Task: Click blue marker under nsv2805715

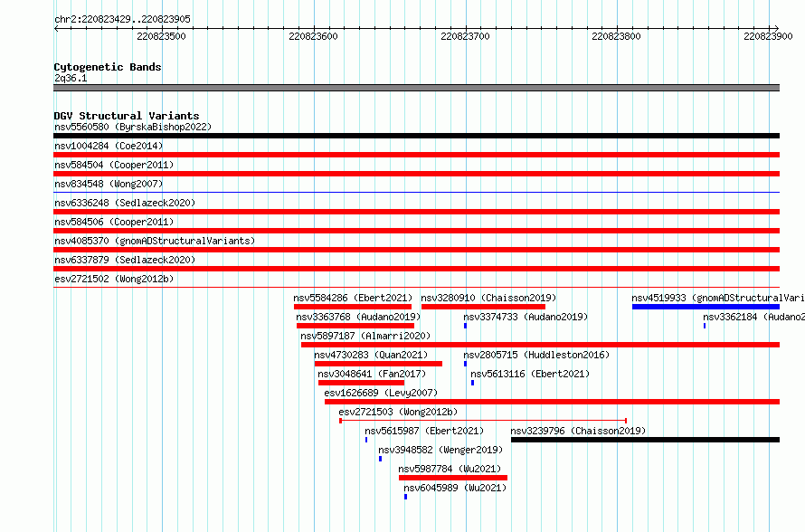Action: [466, 364]
